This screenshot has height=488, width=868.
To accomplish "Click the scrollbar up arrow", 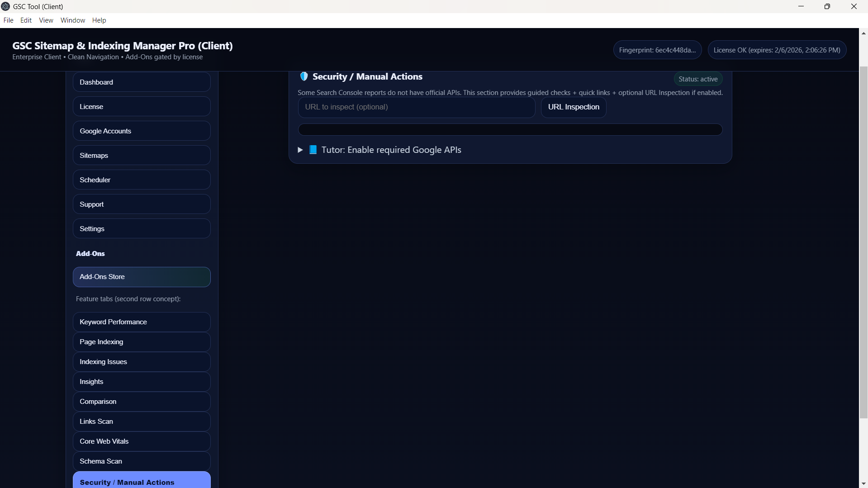I will click(863, 33).
